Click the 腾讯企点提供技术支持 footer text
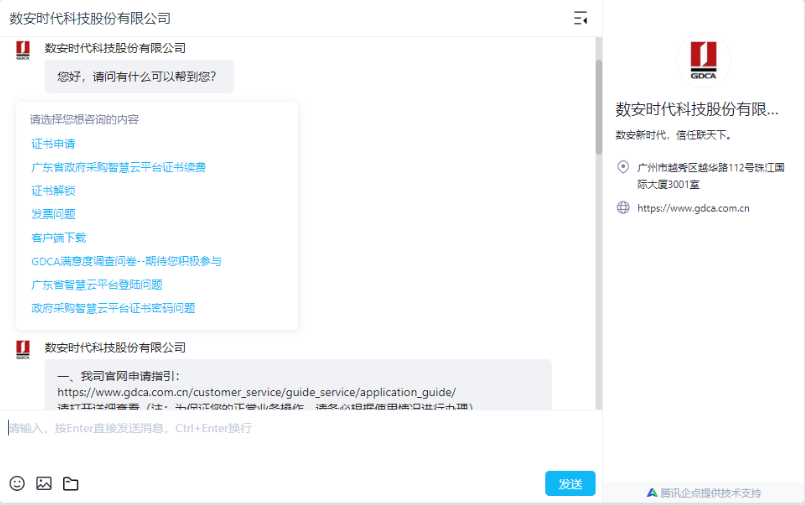The width and height of the screenshot is (805, 505). (x=711, y=493)
